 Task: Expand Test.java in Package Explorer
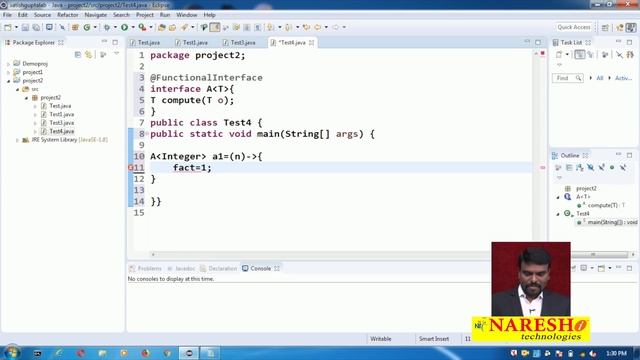[x=35, y=106]
